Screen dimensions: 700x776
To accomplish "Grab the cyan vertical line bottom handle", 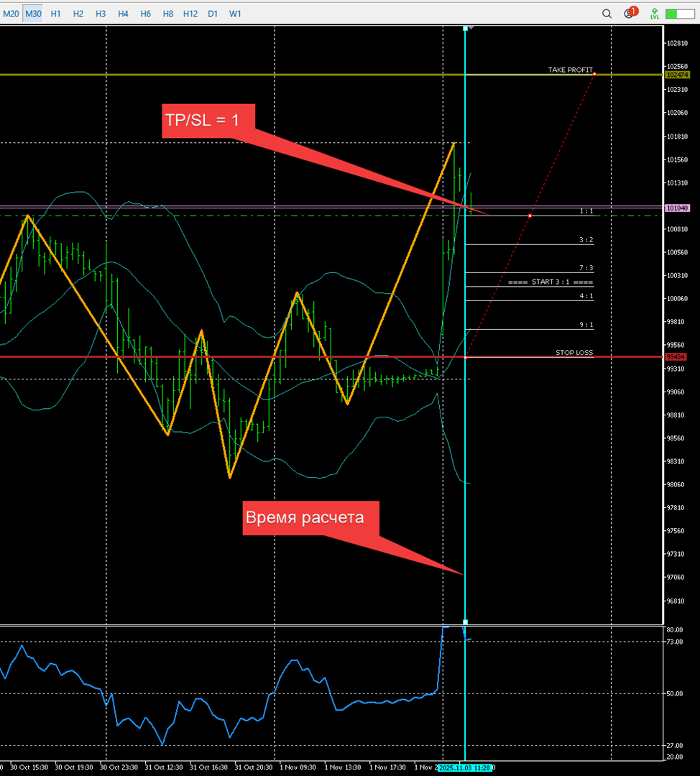I will [465, 622].
